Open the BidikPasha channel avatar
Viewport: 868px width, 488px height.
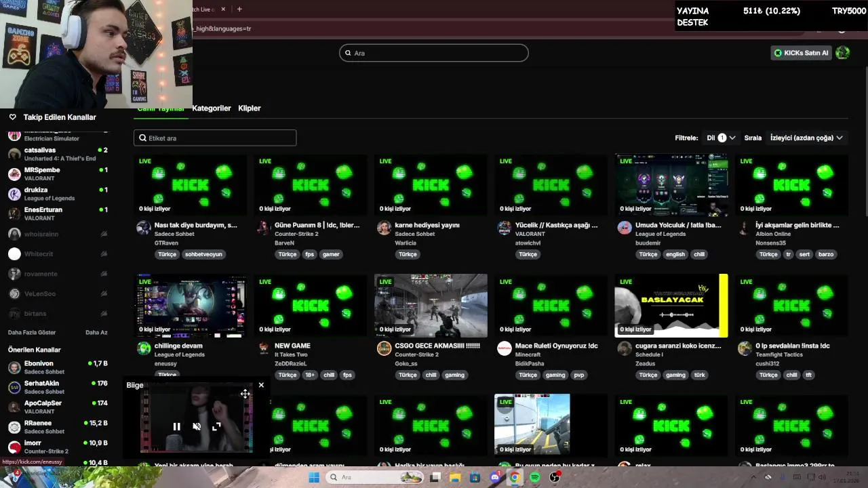pyautogui.click(x=504, y=348)
